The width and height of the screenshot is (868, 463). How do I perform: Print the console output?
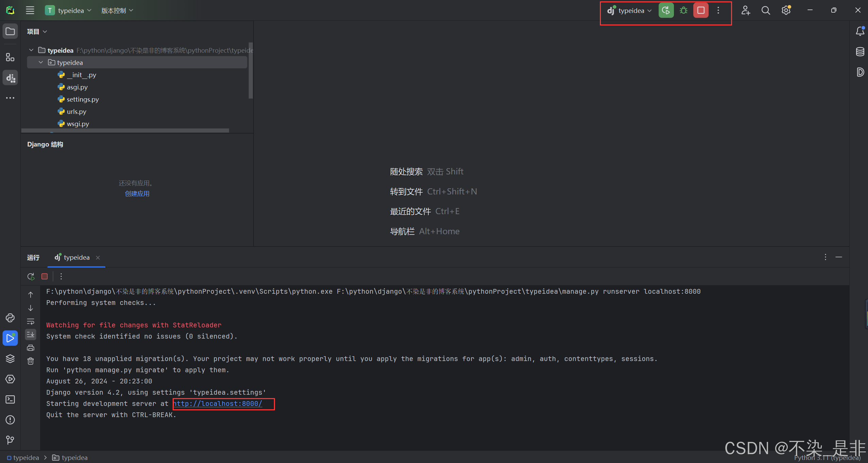[31, 348]
